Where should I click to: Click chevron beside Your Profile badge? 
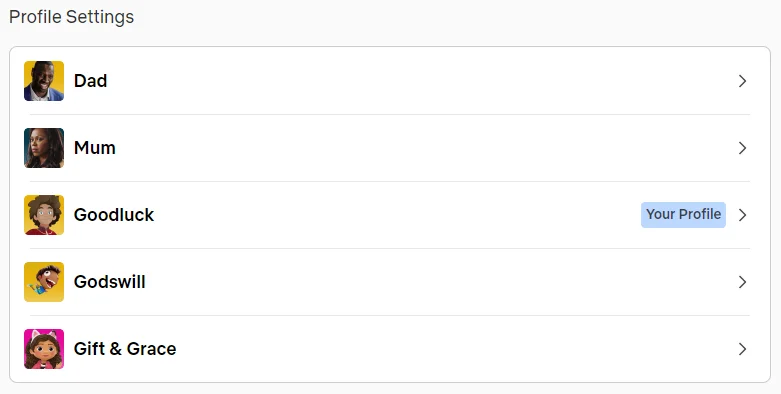742,215
